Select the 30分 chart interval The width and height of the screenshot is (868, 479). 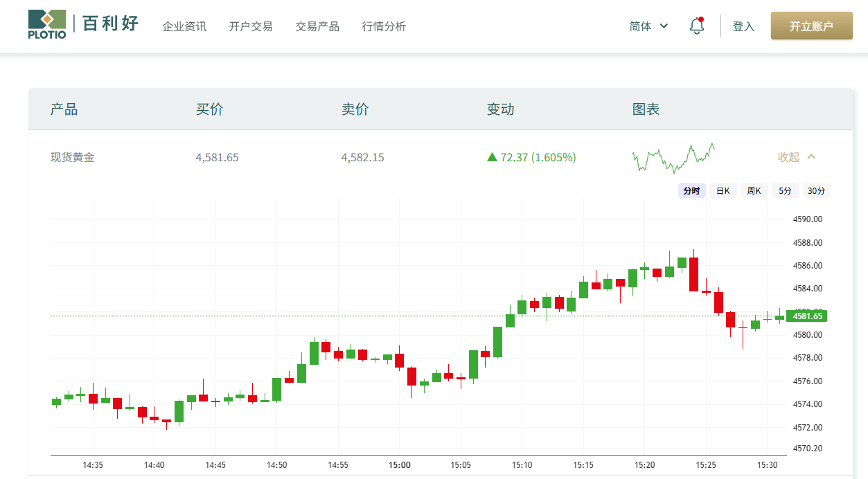pos(816,191)
